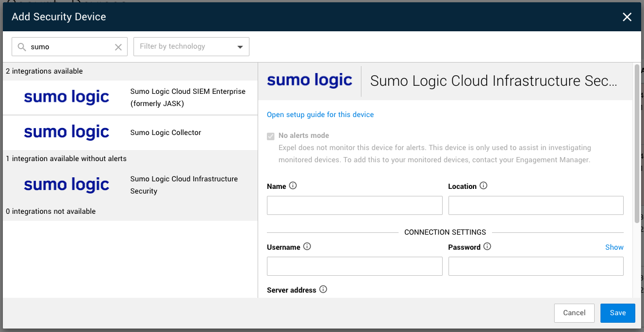Open the Username field info tooltip
Viewport: 644px width, 332px height.
coord(307,247)
